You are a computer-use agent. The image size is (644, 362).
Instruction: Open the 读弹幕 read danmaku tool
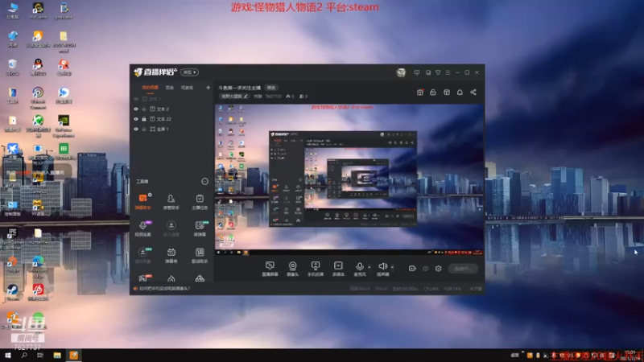point(200,228)
